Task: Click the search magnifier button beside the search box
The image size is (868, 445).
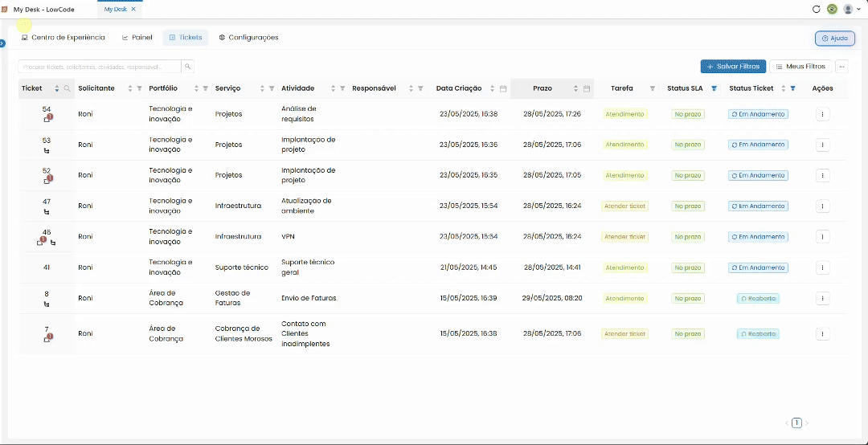Action: coord(187,67)
